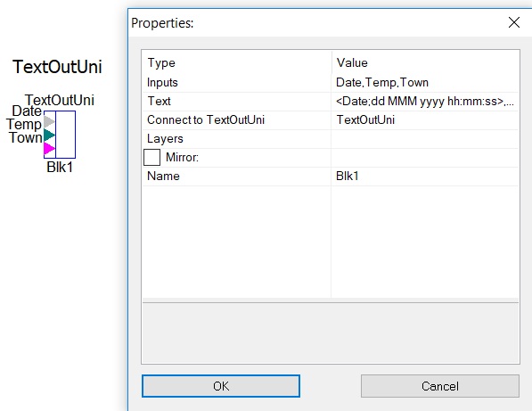
Task: Edit the Text value starting with <Date;dd MMM
Action: click(425, 101)
